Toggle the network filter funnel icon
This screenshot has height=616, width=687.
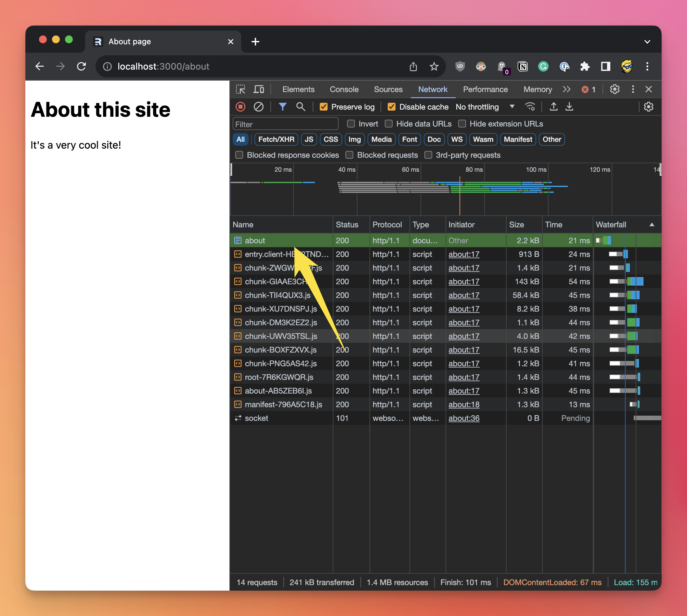coord(282,107)
